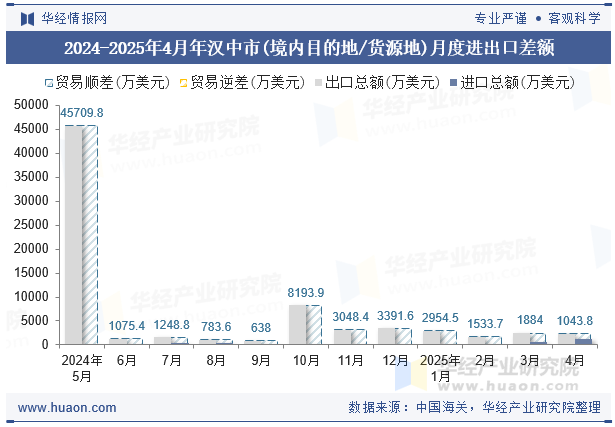Viewport: 615px width, 427px height.
Task: Click the 50000 y-axis value
Action: (31, 105)
